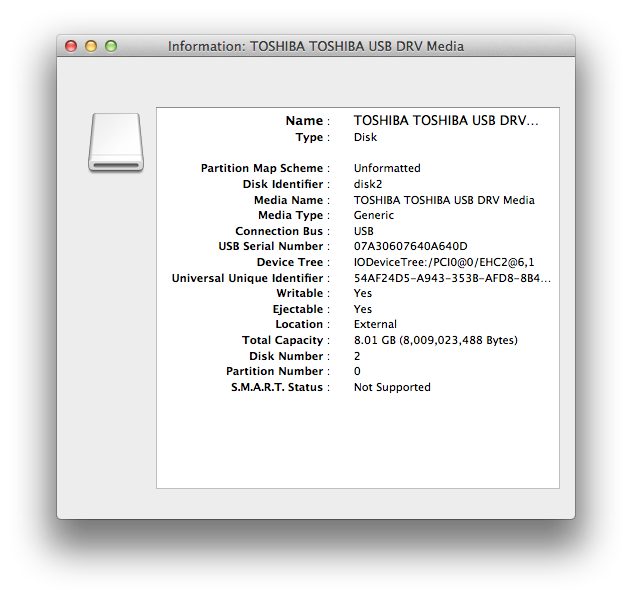Click the 'Writable' label
This screenshot has width=632, height=598.
pyautogui.click(x=300, y=293)
